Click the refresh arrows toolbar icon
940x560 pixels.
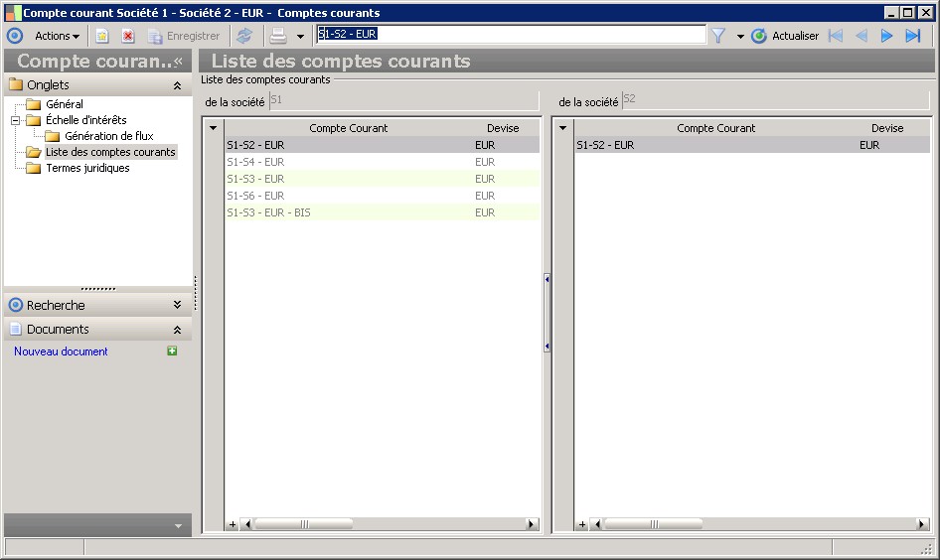244,36
